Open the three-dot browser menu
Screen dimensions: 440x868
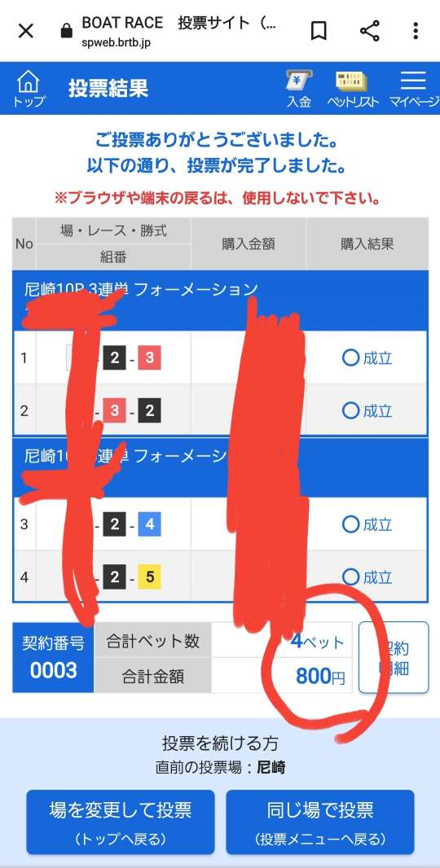tap(416, 31)
